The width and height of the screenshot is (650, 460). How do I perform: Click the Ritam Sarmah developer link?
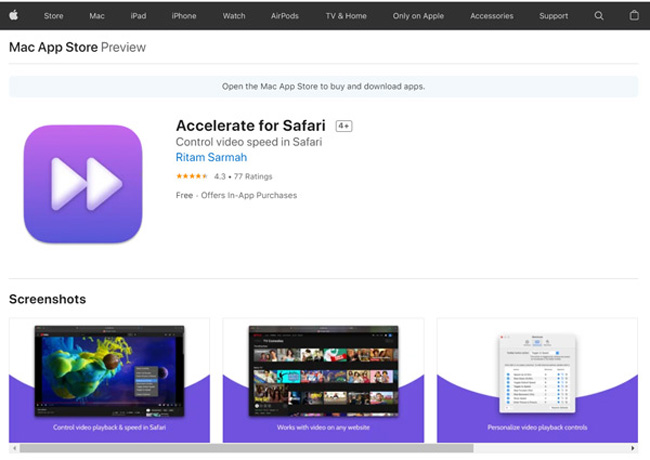211,157
